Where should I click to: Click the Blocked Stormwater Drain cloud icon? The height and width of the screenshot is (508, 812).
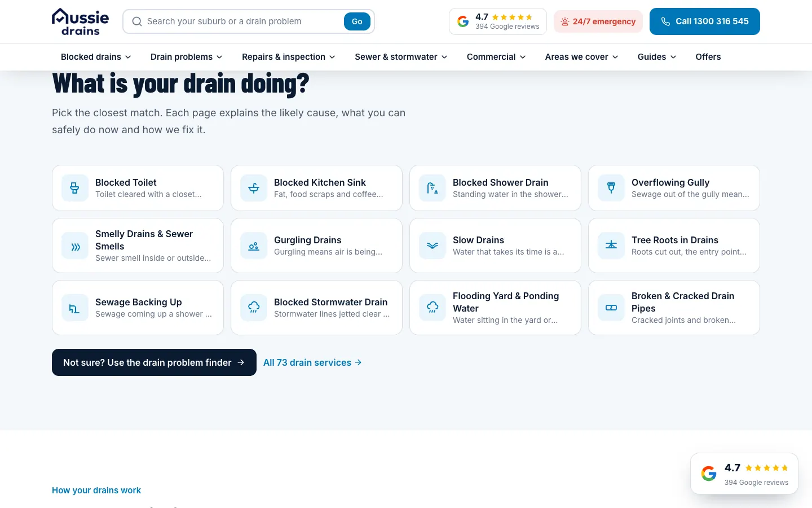coord(254,308)
